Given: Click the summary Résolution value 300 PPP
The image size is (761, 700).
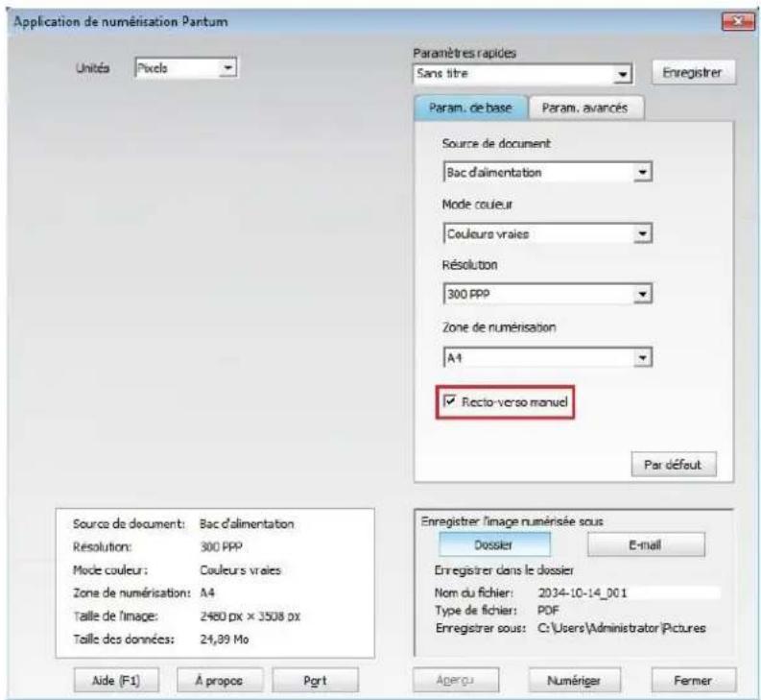Looking at the screenshot, I should pos(222,547).
